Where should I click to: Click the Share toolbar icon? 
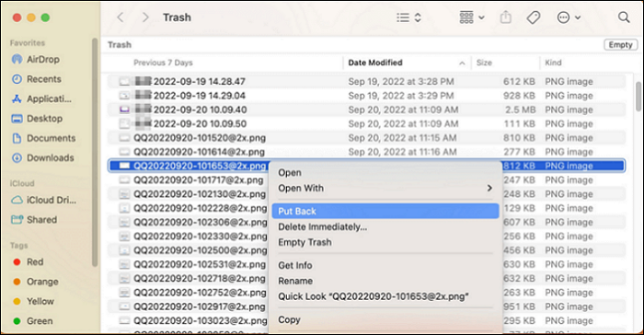point(506,17)
